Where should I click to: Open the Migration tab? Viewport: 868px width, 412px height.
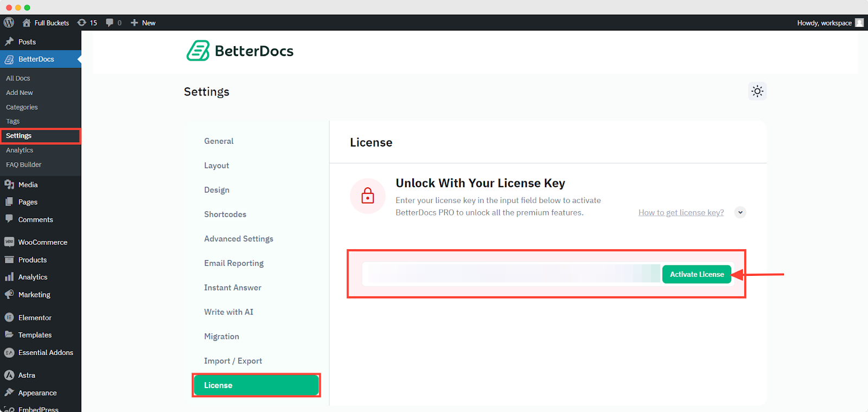(x=221, y=337)
